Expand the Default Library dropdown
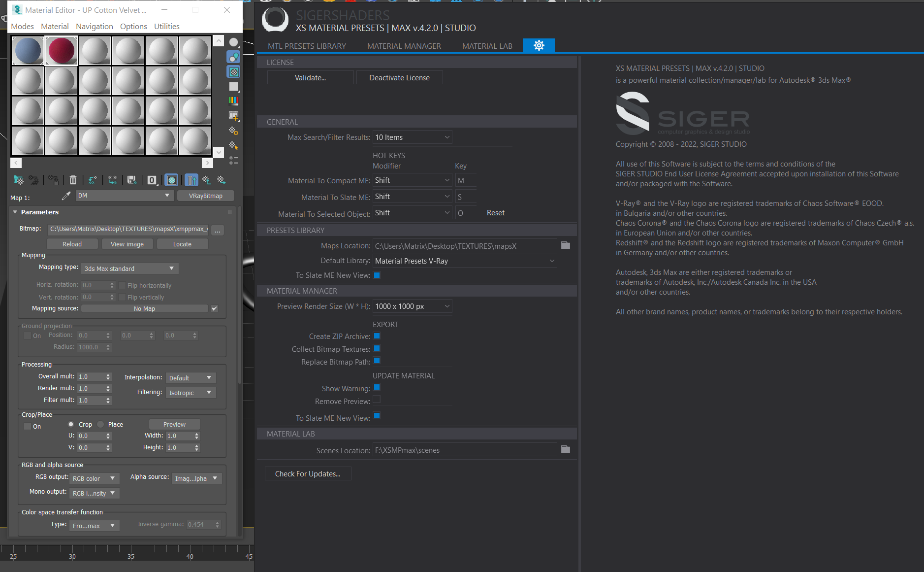924x572 pixels. pos(465,261)
